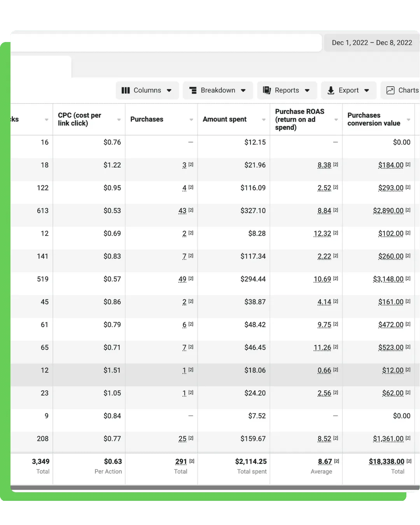Open the Reports dropdown arrow
The height and width of the screenshot is (525, 420).
point(307,91)
